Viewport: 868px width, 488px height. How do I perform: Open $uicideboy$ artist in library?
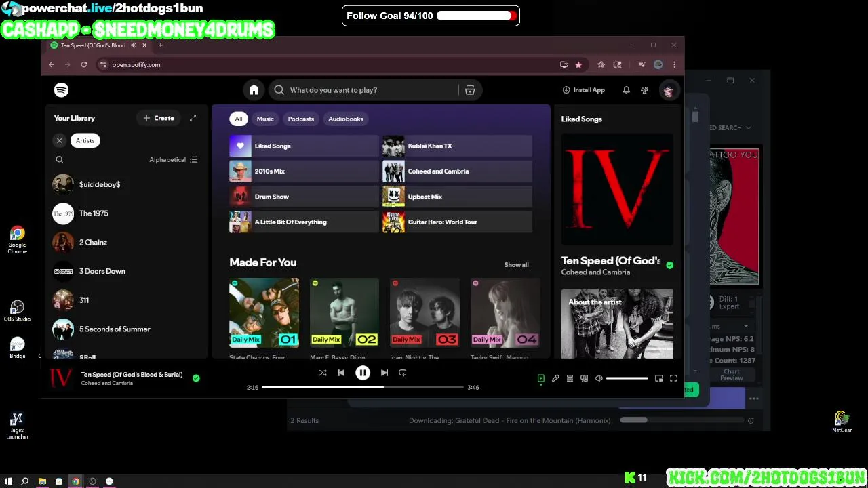(x=126, y=184)
